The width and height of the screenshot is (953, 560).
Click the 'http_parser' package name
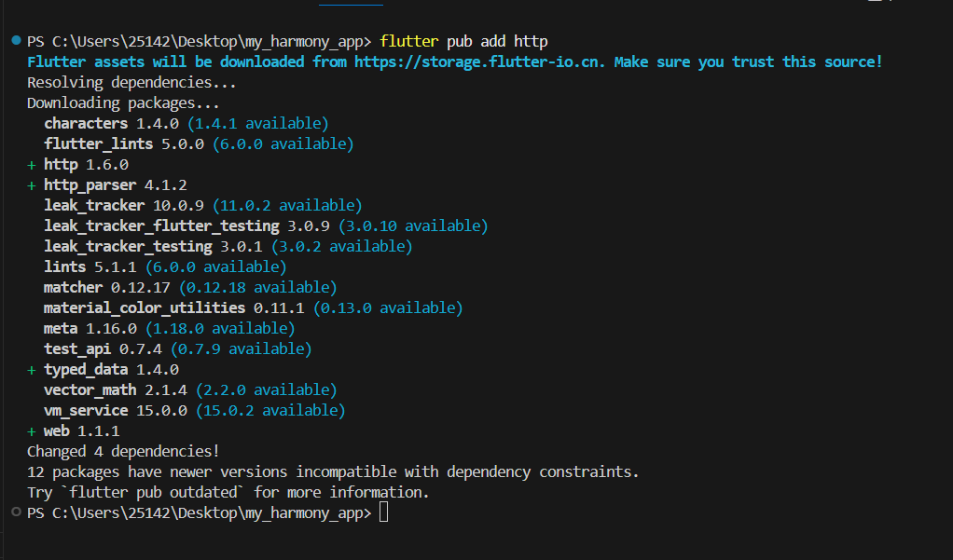[x=90, y=185]
